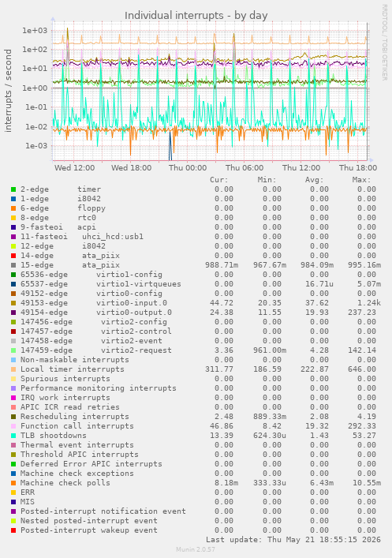Click the 1e+00 y-axis label

(x=35, y=88)
